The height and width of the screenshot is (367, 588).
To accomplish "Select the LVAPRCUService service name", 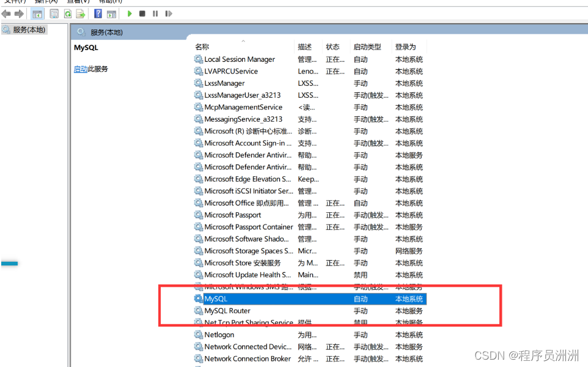I will tap(231, 72).
